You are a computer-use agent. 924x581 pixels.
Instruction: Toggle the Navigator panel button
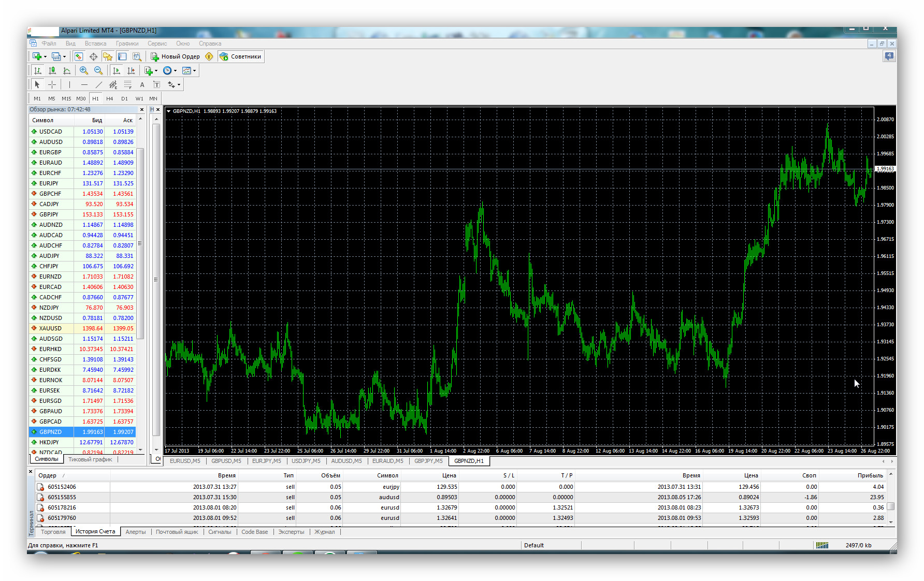(x=108, y=56)
